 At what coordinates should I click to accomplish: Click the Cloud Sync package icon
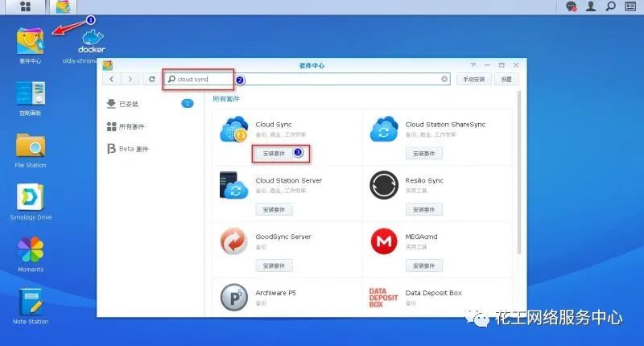click(x=234, y=129)
